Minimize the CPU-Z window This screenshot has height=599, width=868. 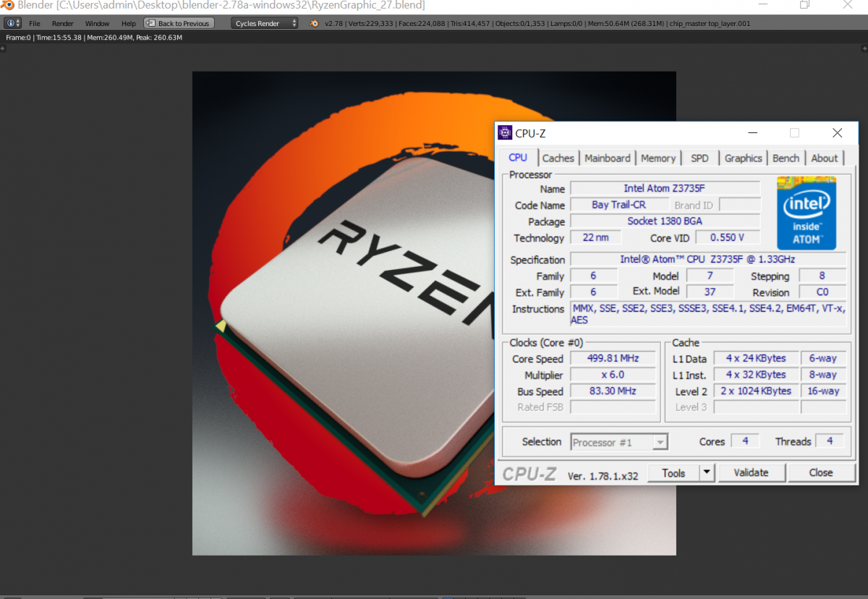pos(753,133)
